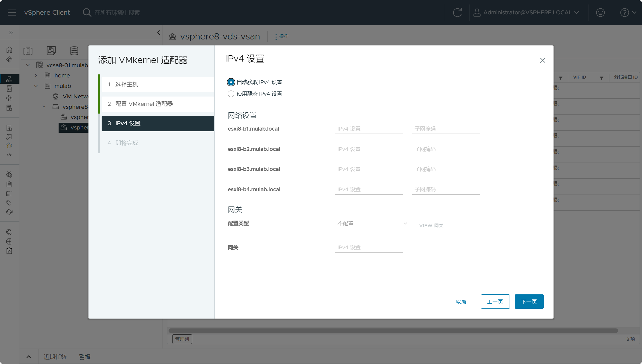This screenshot has height=364, width=642.
Task: Open Policies and Profiles sidebar icon
Action: click(x=9, y=128)
